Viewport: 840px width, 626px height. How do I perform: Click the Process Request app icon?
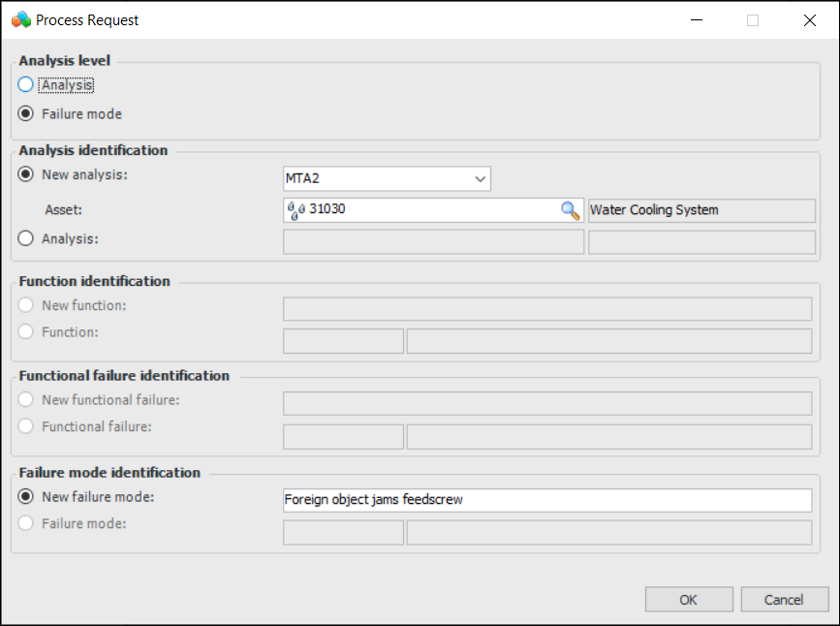click(x=20, y=19)
